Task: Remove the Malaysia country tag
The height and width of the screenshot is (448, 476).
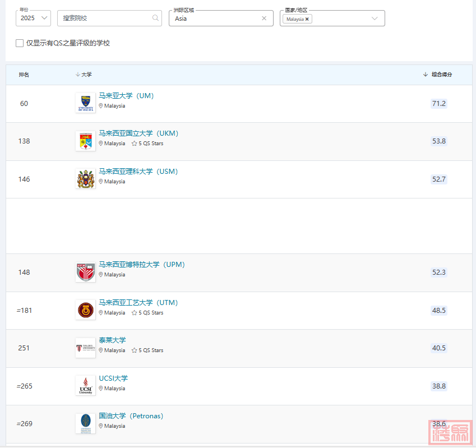Action: [x=307, y=19]
